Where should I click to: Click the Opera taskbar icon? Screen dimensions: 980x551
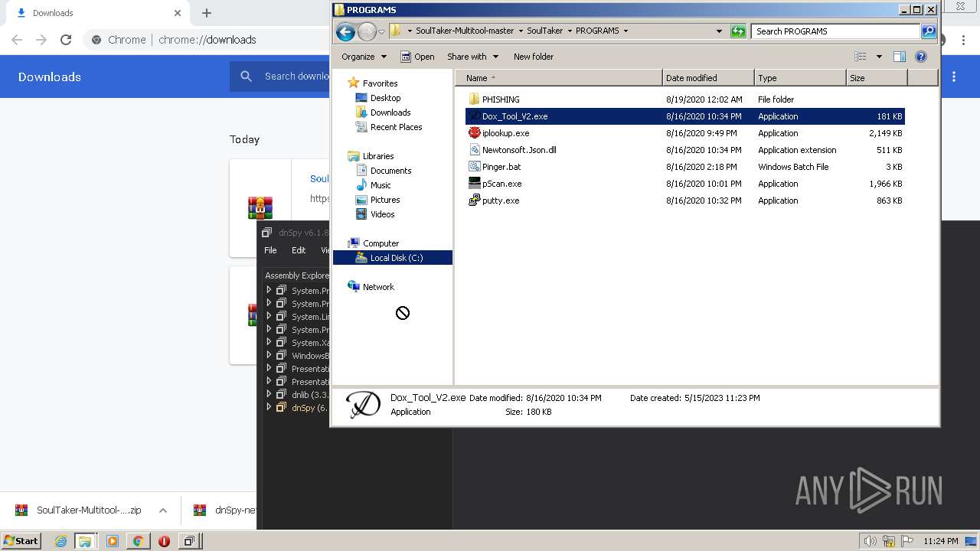point(164,541)
